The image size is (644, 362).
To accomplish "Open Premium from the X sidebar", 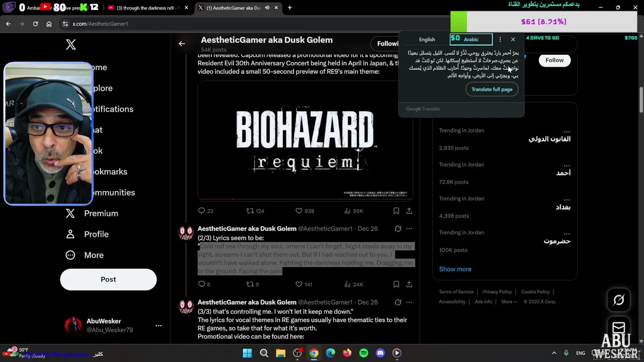I will 92,213.
